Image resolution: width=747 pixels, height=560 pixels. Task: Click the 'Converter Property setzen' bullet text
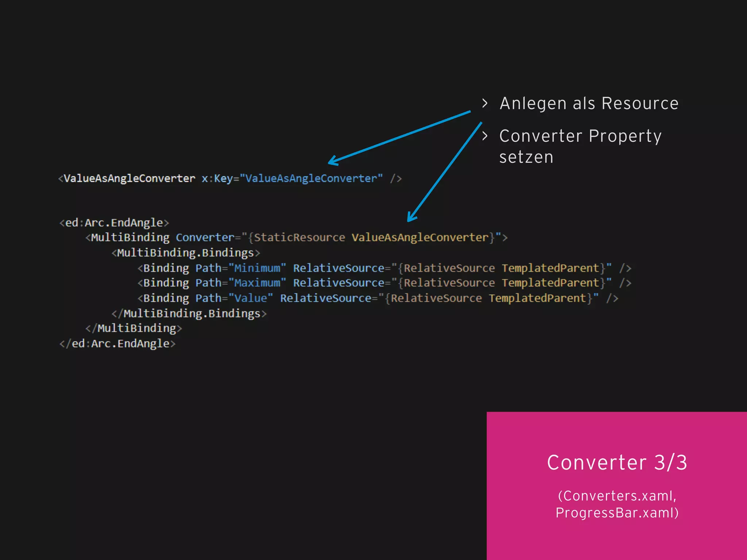[x=580, y=147]
